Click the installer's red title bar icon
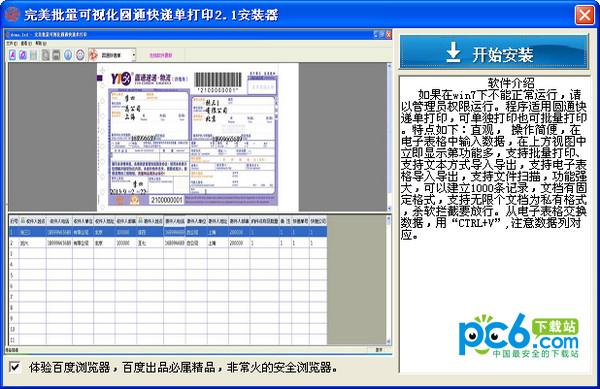600x389 pixels. click(x=12, y=15)
